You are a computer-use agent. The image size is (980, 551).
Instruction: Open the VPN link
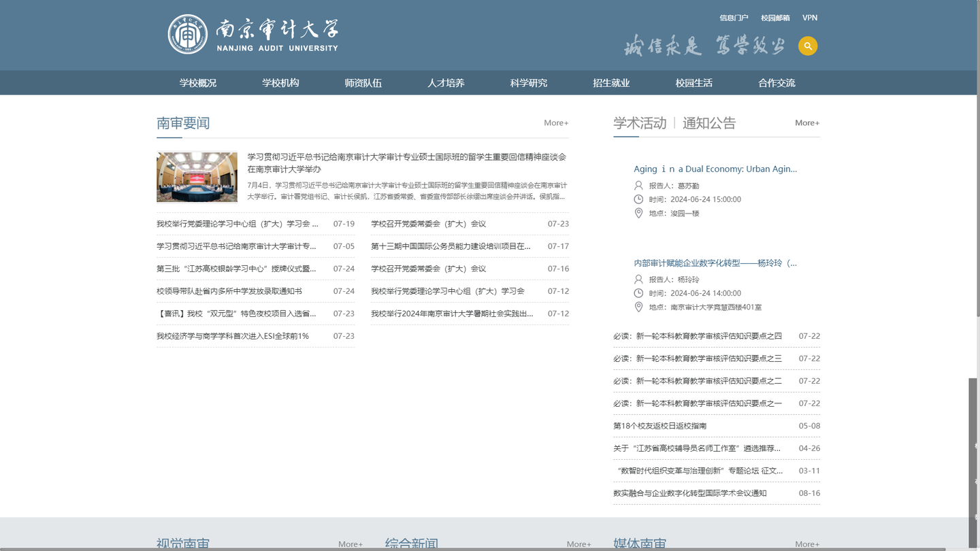point(810,18)
